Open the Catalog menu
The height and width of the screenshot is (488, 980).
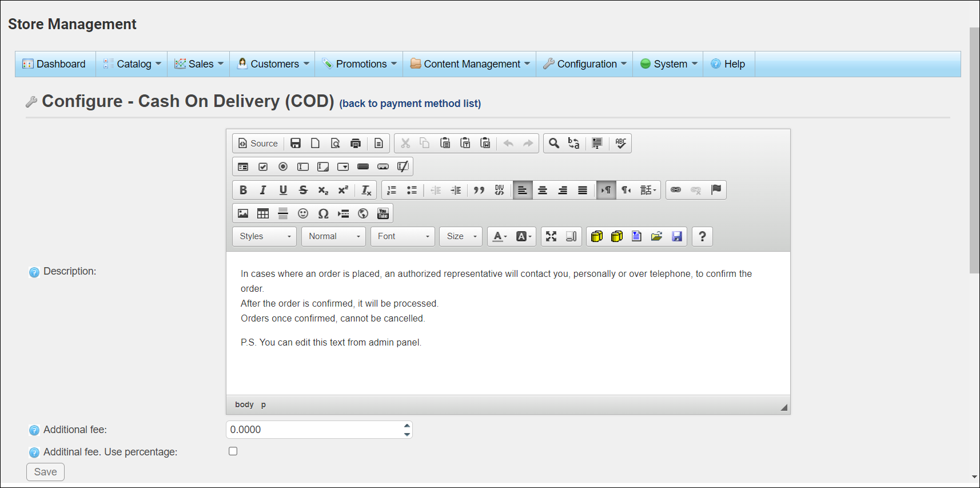point(132,64)
